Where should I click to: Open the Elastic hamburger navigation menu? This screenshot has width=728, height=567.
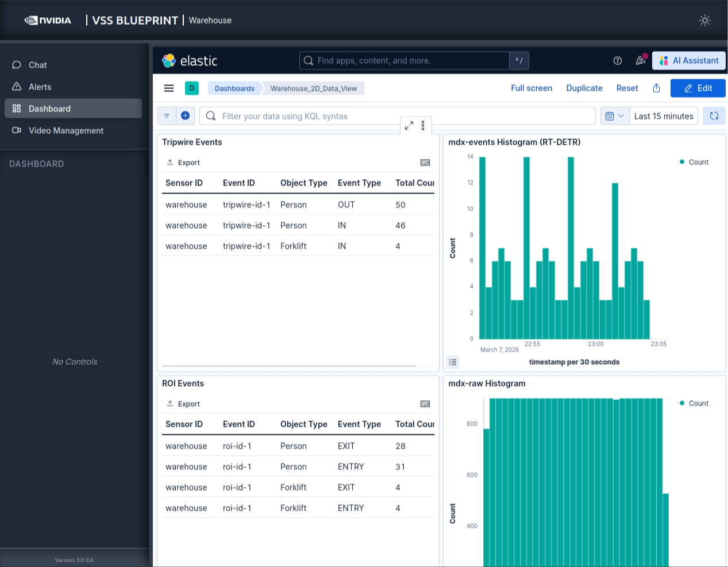(168, 88)
